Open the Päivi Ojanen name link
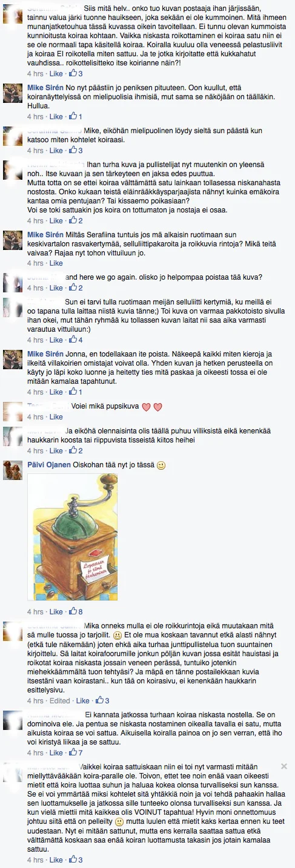The height and width of the screenshot is (868, 295). point(49,465)
